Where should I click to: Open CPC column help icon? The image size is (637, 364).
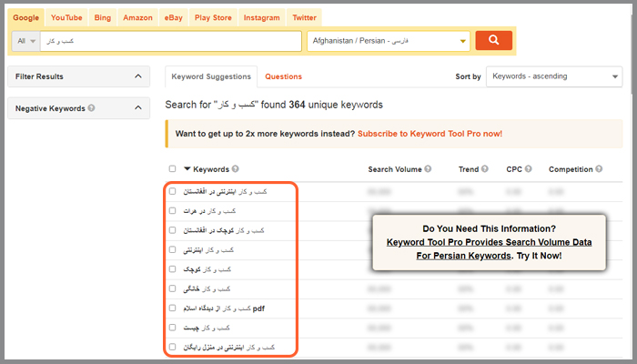pyautogui.click(x=528, y=168)
